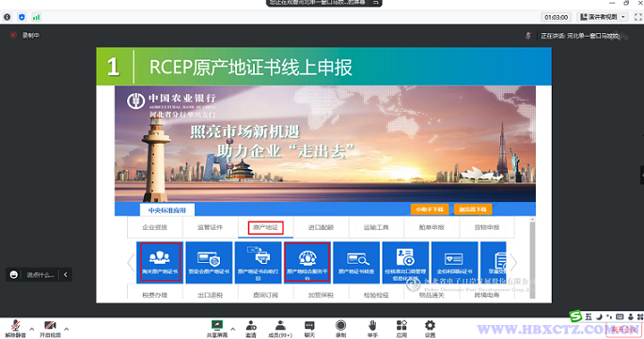Turn on the camera (开启视频)

click(50, 329)
